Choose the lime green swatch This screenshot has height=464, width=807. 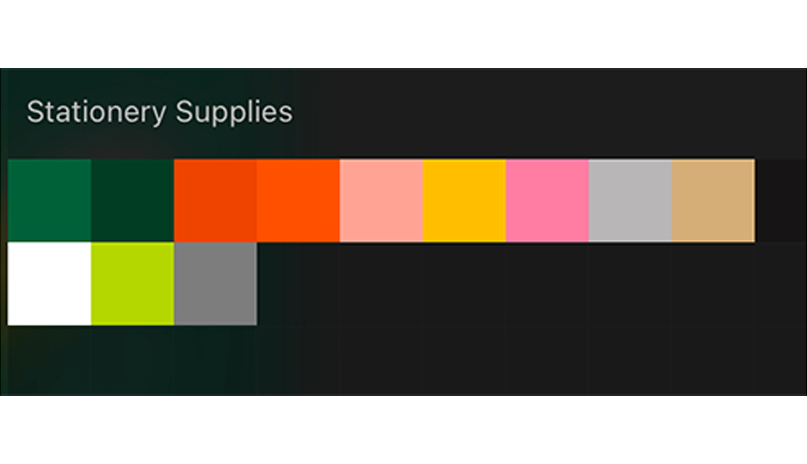tap(132, 283)
